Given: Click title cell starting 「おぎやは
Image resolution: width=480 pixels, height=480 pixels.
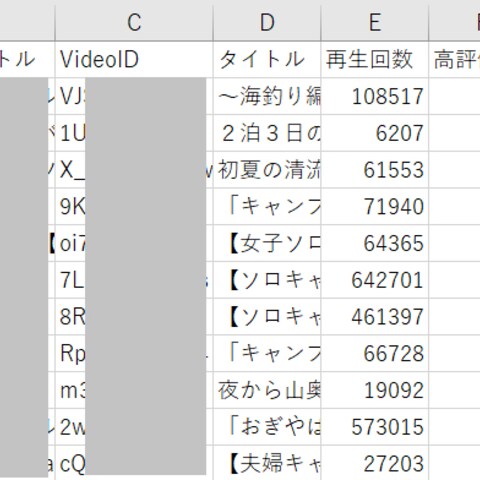Looking at the screenshot, I should point(267,427).
